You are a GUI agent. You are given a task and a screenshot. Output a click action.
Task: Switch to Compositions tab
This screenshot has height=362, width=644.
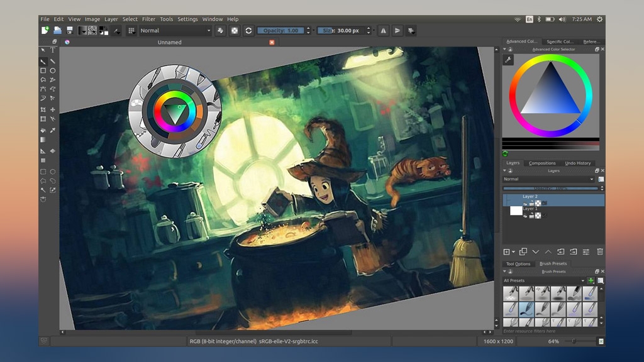coord(542,163)
